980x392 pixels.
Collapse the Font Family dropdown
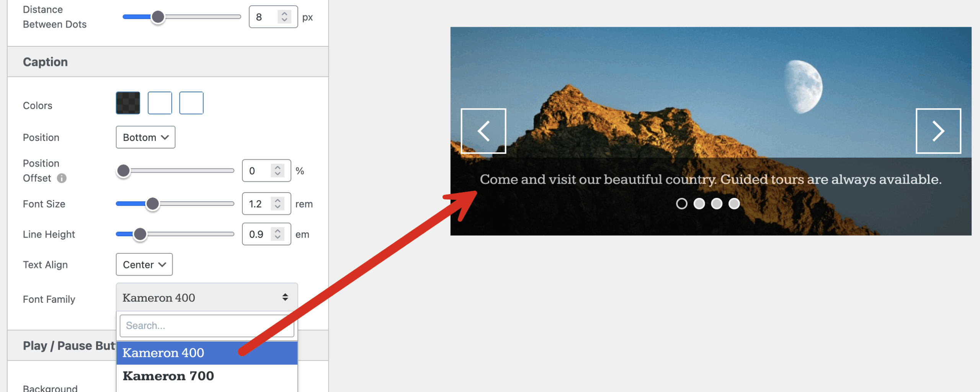207,297
